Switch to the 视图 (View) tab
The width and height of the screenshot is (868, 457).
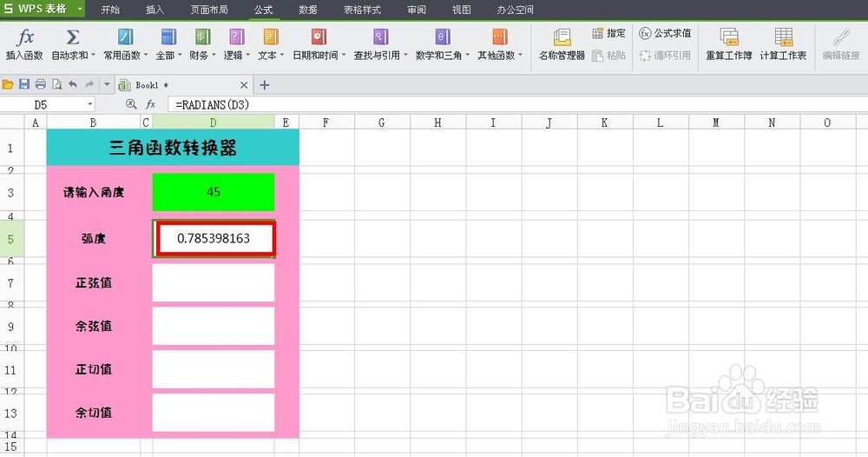click(461, 10)
